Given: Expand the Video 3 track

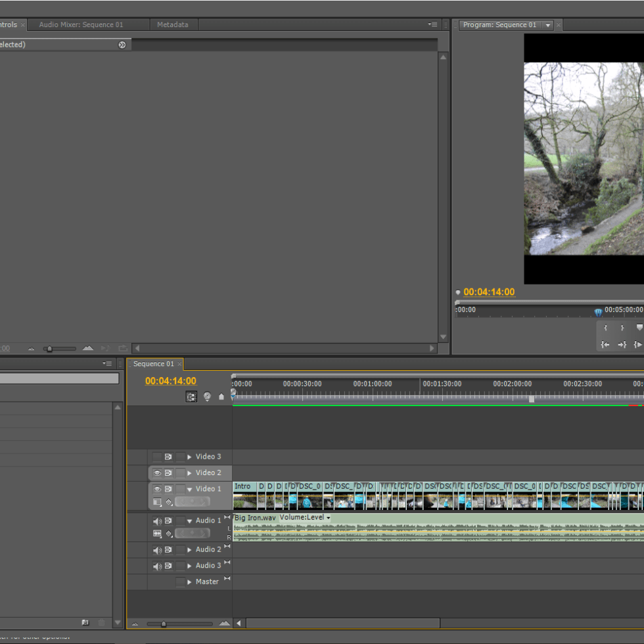Looking at the screenshot, I should [189, 457].
